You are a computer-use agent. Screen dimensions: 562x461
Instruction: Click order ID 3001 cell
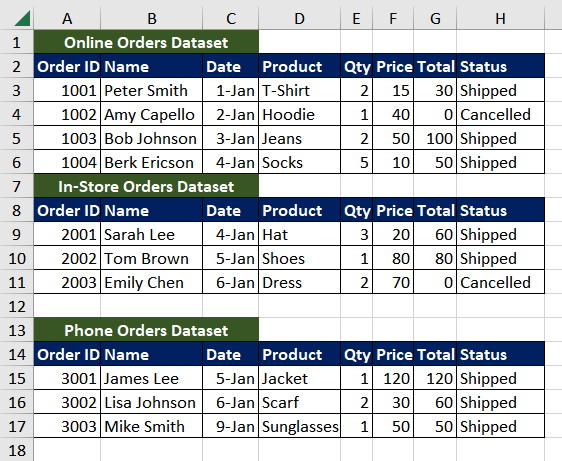pyautogui.click(x=67, y=378)
